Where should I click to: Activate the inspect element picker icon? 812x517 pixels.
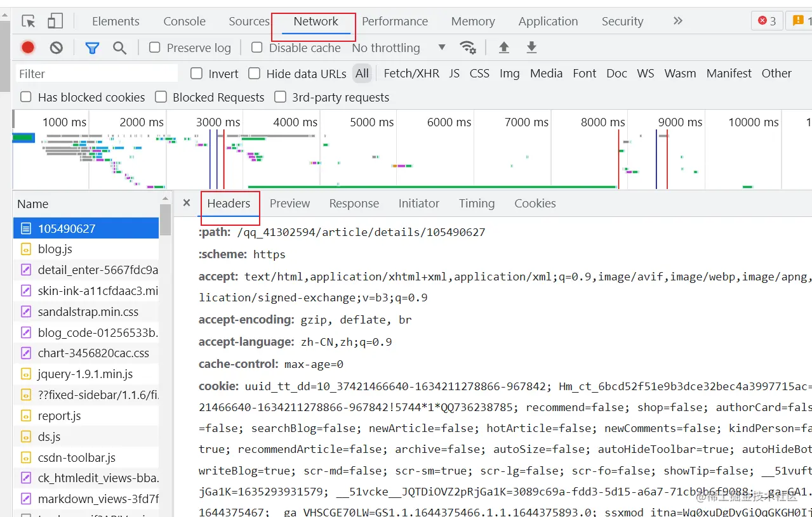click(29, 21)
